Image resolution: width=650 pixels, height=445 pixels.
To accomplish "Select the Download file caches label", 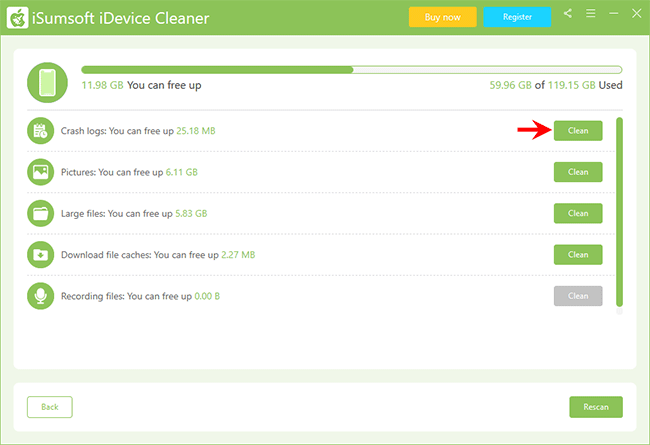I will [158, 255].
